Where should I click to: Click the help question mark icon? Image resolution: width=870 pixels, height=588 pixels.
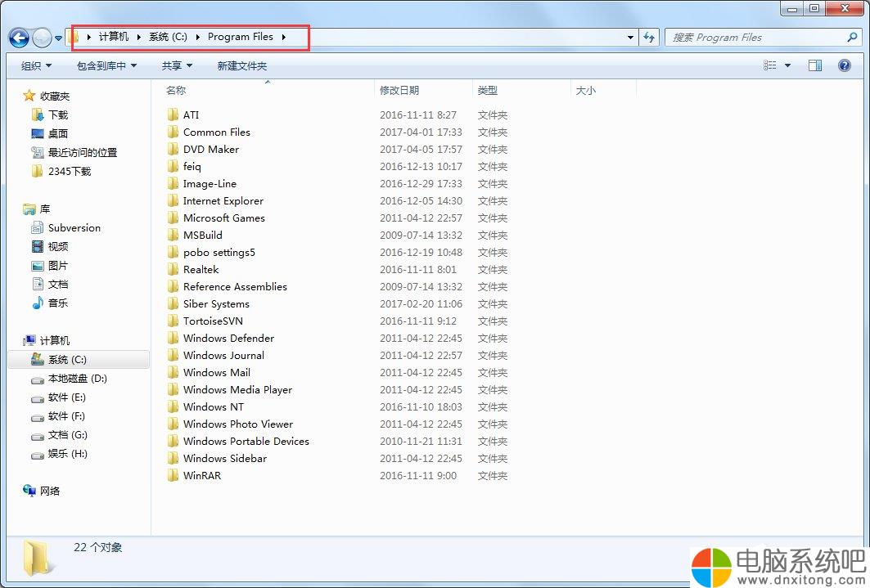845,65
